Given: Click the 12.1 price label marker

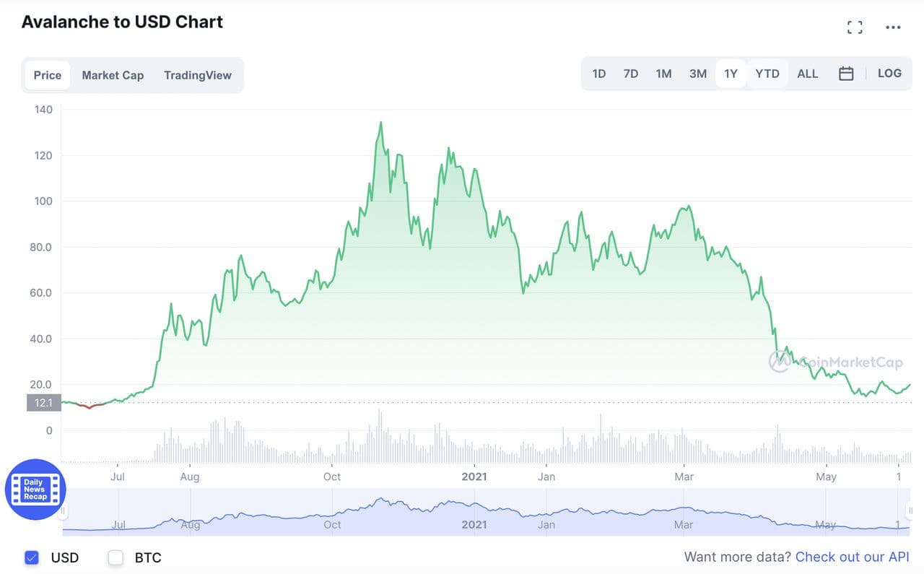Looking at the screenshot, I should point(43,402).
